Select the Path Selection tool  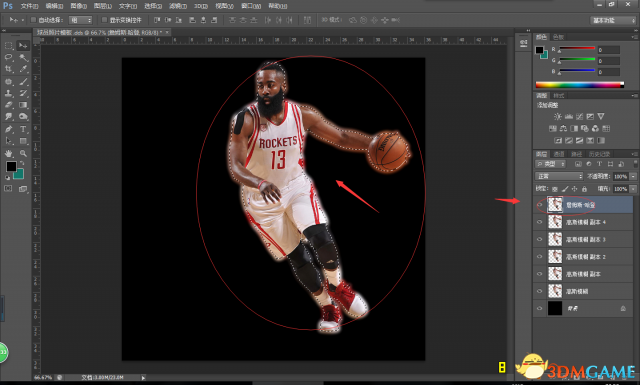(x=9, y=141)
